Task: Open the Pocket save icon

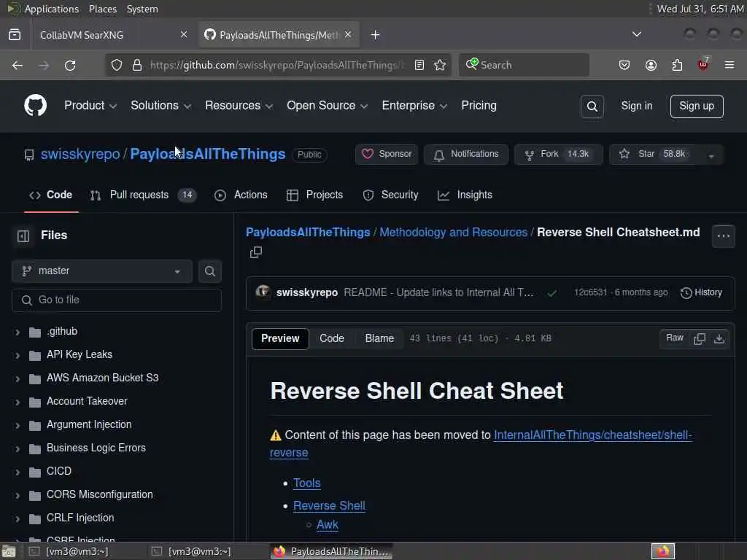Action: point(624,65)
